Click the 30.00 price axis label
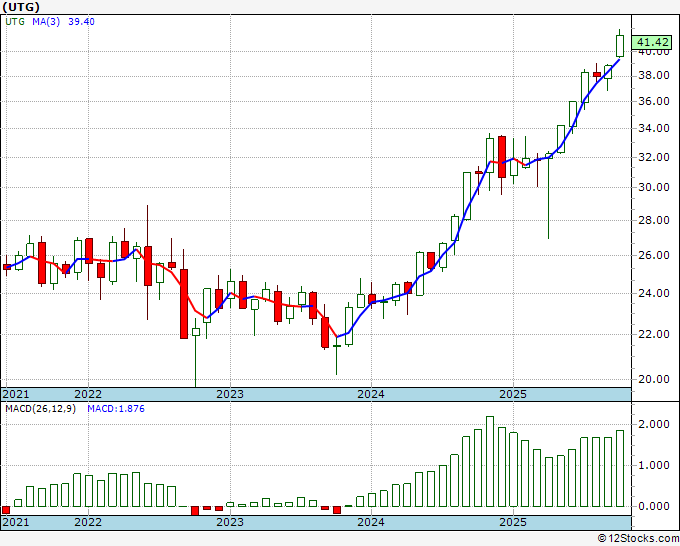 point(654,187)
